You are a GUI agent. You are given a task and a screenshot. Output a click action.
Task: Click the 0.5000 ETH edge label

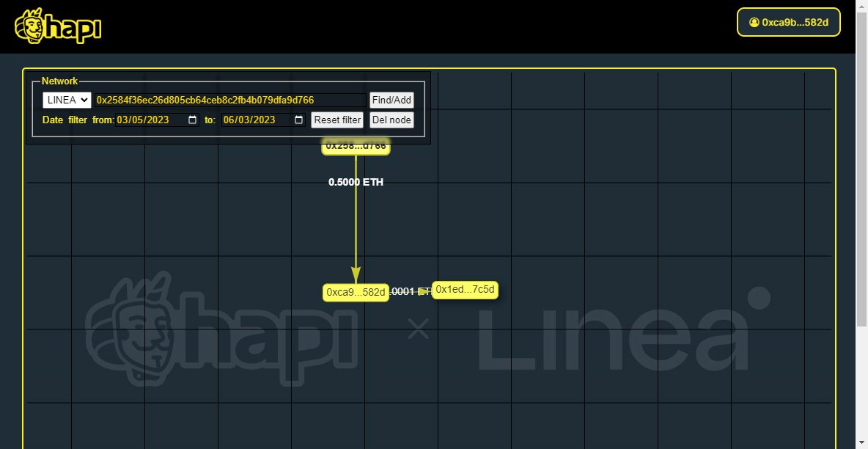[356, 182]
